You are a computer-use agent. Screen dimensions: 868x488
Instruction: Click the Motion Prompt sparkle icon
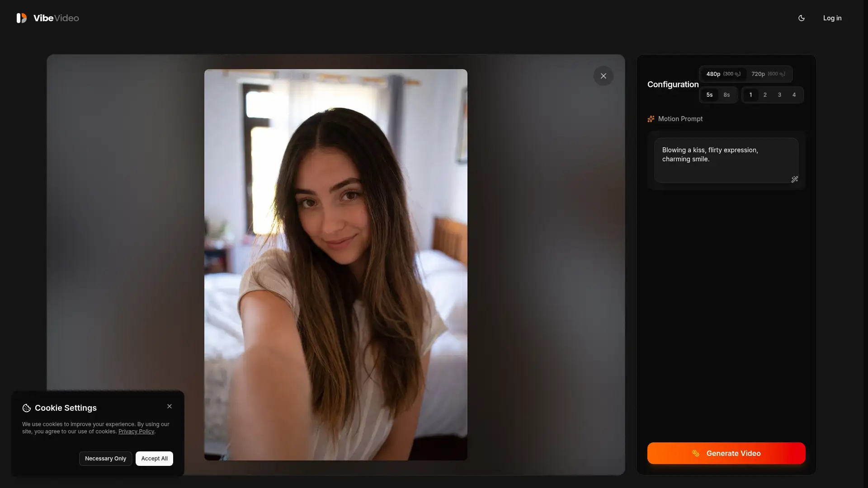[651, 119]
